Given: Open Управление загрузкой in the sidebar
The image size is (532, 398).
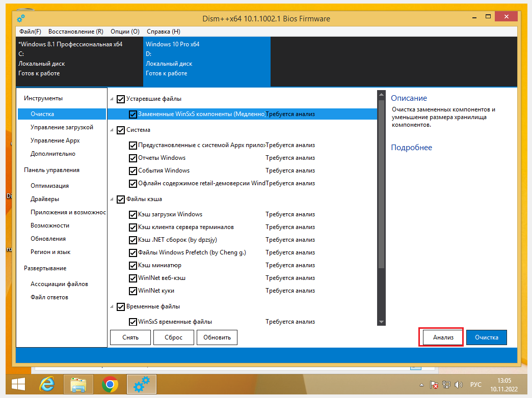Looking at the screenshot, I should click(x=62, y=127).
